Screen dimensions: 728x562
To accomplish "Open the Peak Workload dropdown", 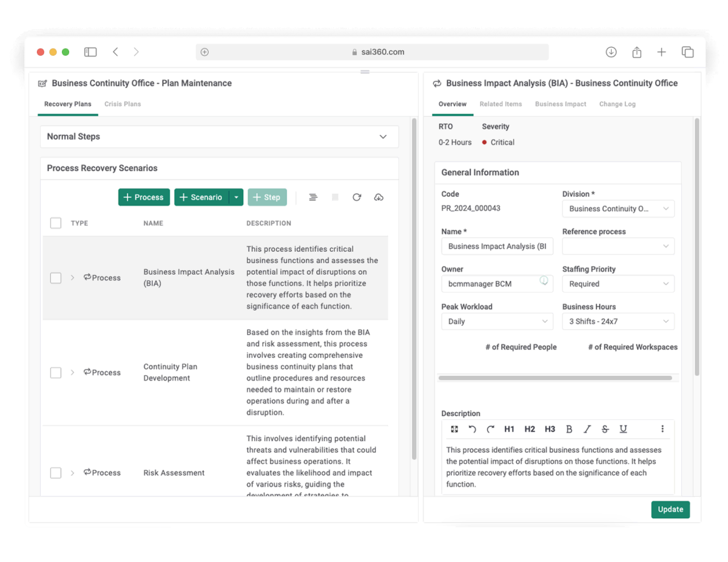I will pos(497,322).
